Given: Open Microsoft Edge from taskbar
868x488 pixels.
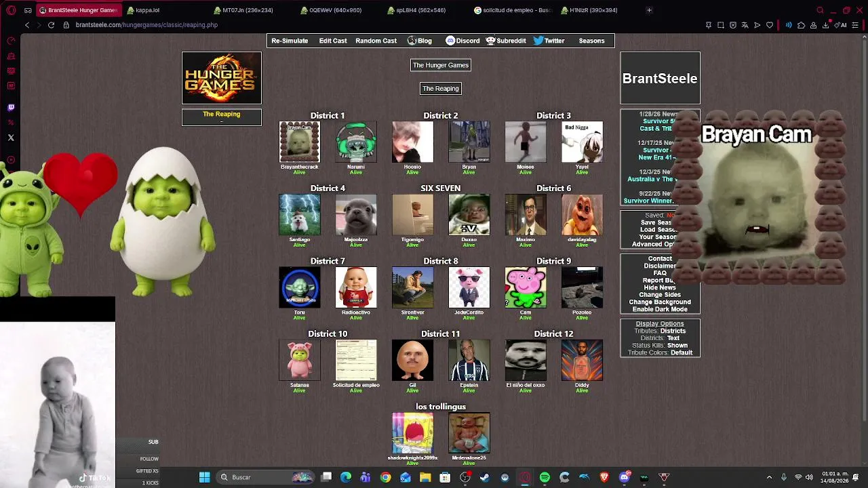Looking at the screenshot, I should click(x=346, y=477).
